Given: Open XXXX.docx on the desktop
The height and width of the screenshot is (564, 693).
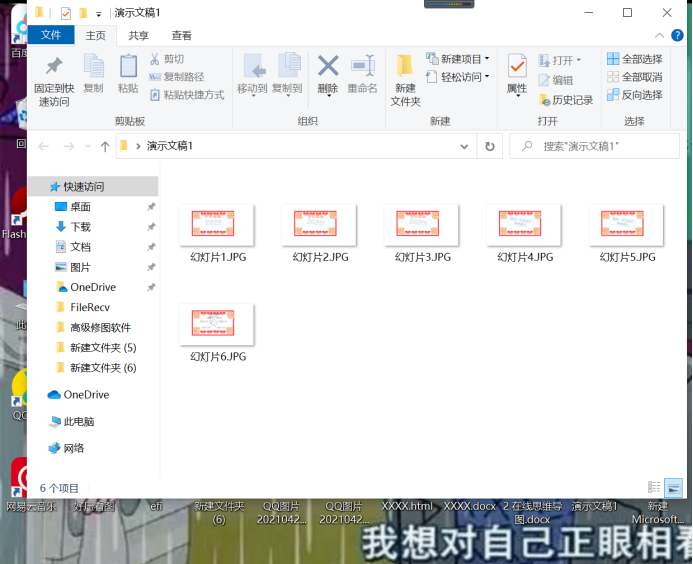Looking at the screenshot, I should [470, 506].
